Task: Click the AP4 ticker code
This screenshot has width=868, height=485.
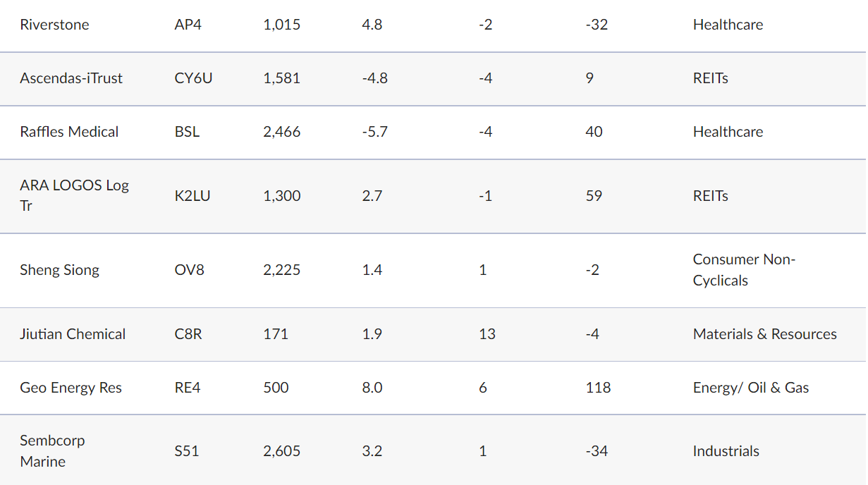Action: 188,25
